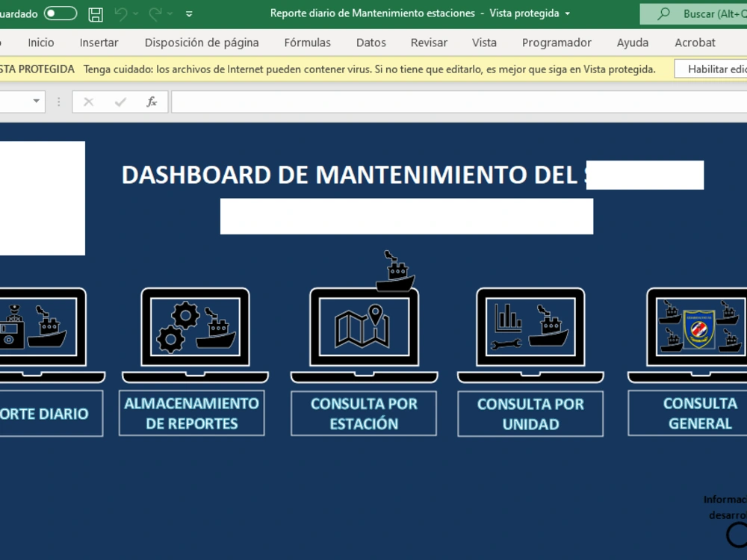747x560 pixels.
Task: Click the ship icon above map laptop
Action: tap(395, 272)
